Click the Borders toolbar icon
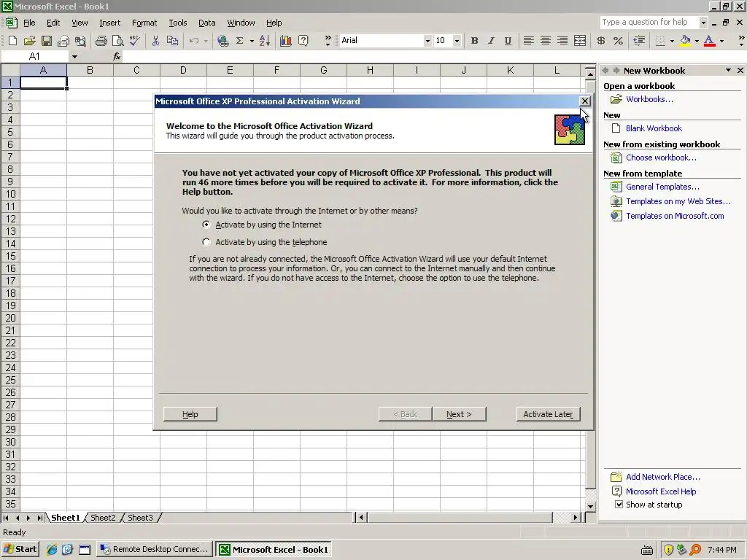747x560 pixels. tap(660, 41)
